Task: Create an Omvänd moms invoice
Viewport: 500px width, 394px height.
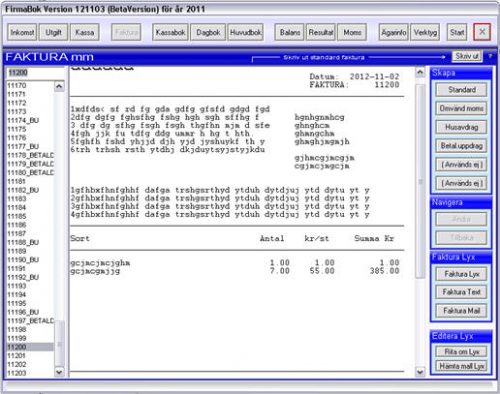Action: pyautogui.click(x=461, y=108)
